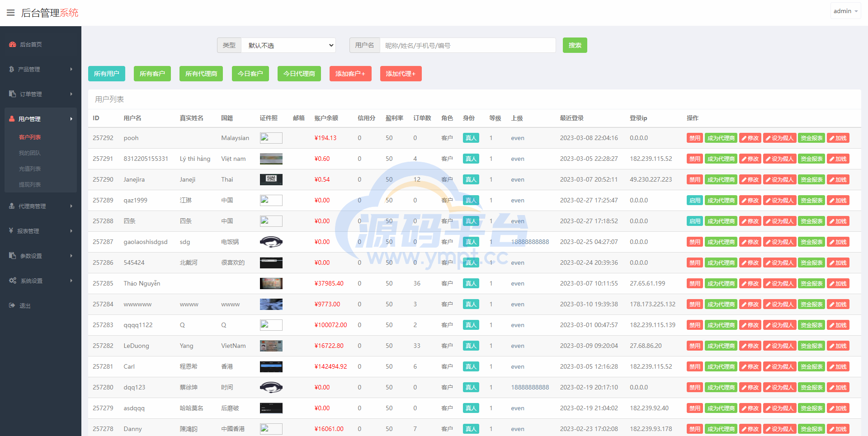
Task: Click the red 添加客户+ button
Action: (x=350, y=74)
